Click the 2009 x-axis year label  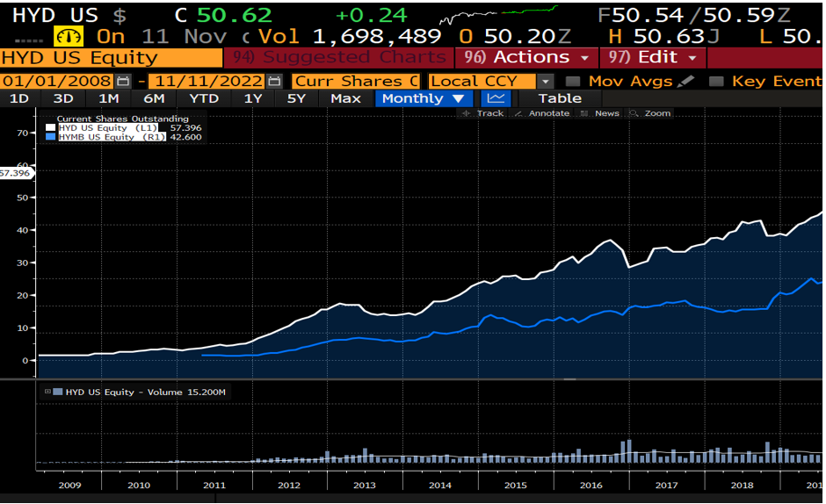pyautogui.click(x=69, y=485)
